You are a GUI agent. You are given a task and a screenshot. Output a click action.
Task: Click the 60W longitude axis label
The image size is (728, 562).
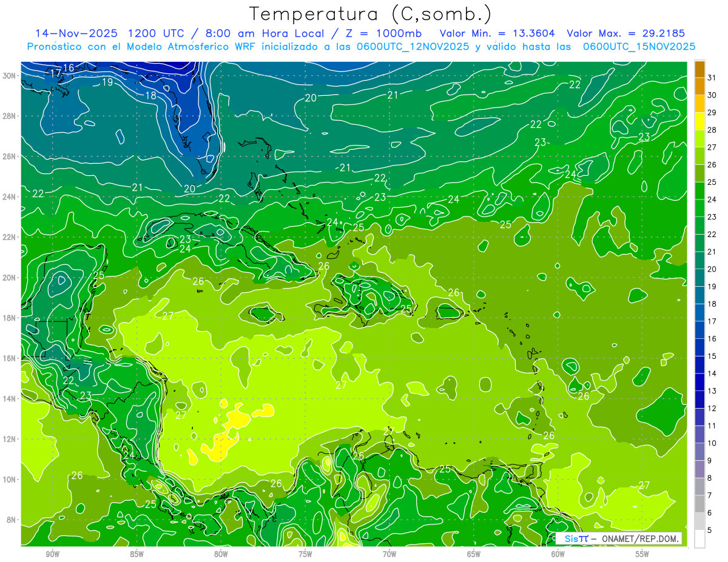(558, 554)
